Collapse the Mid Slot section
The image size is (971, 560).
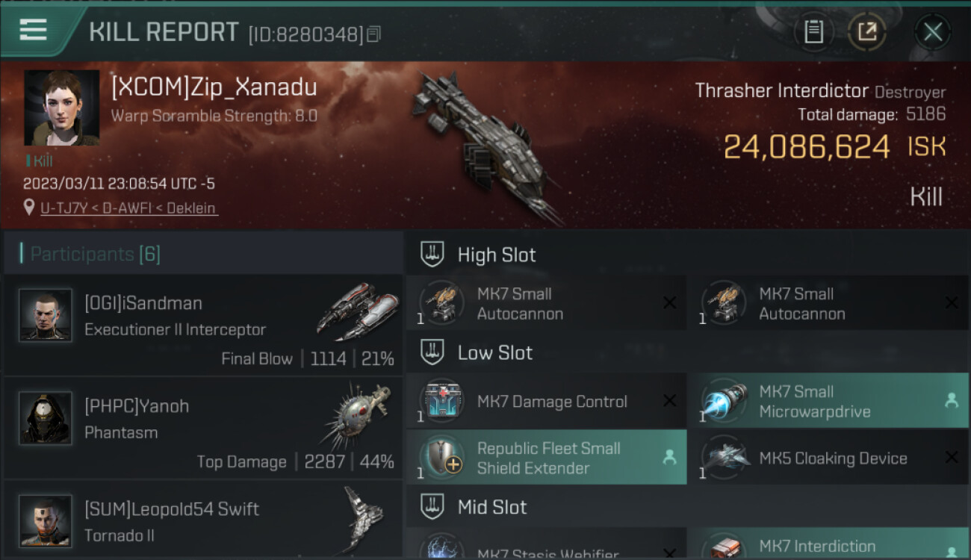432,507
